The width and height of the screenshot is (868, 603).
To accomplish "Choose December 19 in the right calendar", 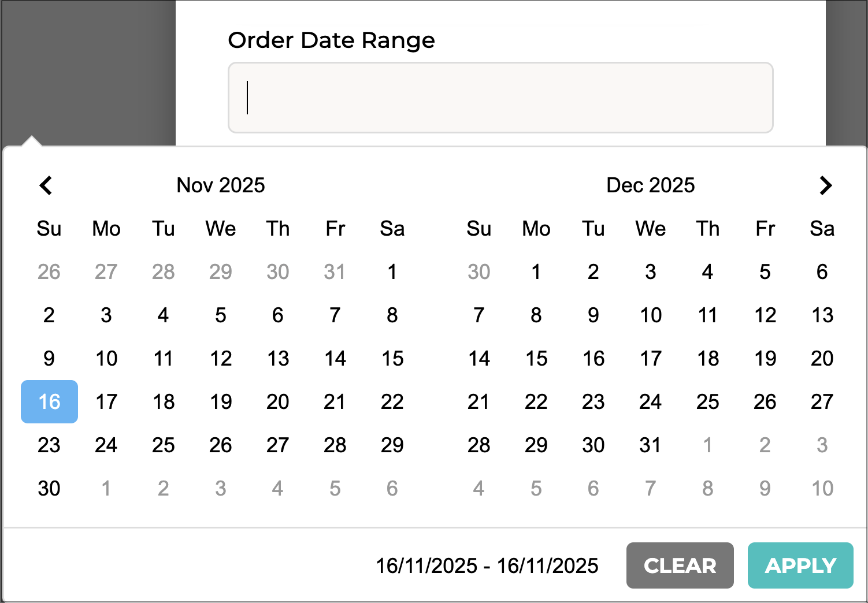I will (765, 358).
